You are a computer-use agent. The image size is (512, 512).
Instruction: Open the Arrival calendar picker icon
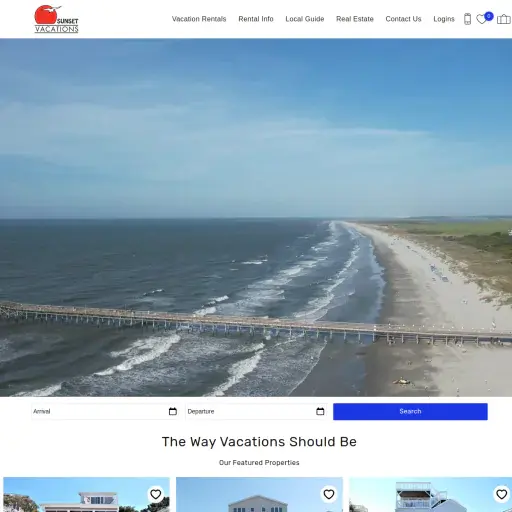pyautogui.click(x=173, y=411)
